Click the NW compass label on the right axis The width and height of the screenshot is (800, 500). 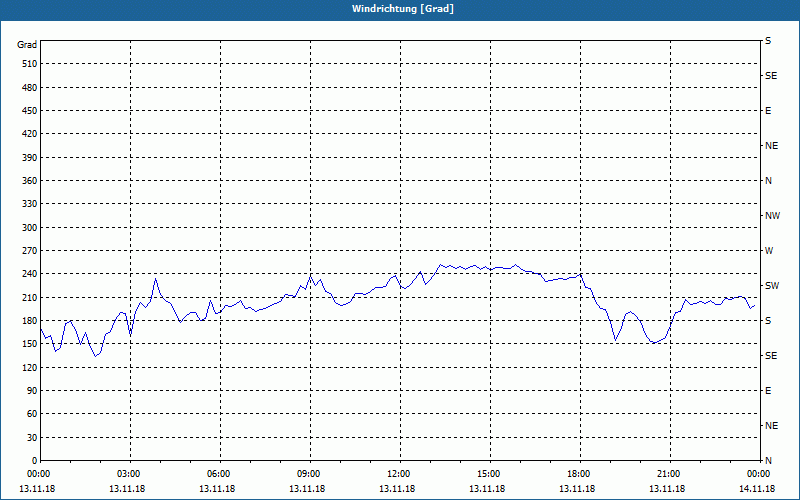[x=772, y=216]
